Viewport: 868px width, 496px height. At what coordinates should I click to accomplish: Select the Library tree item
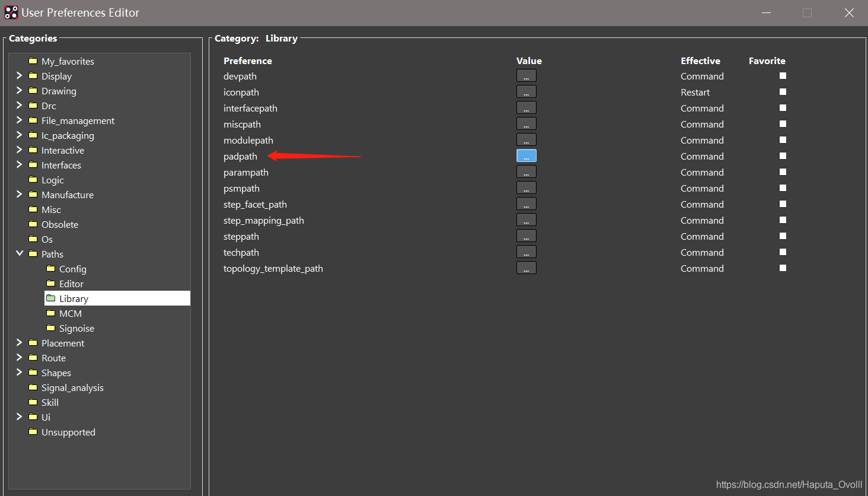(74, 298)
